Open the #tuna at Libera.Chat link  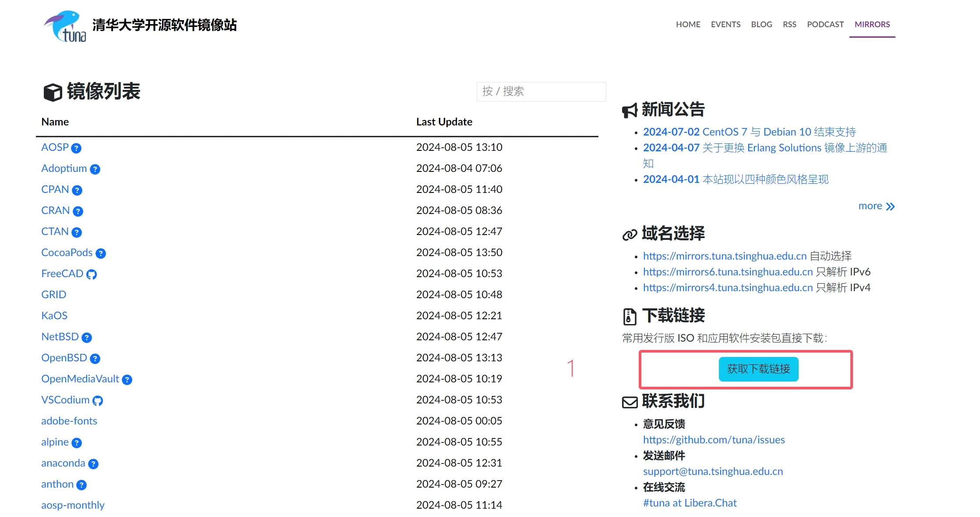[x=690, y=503]
